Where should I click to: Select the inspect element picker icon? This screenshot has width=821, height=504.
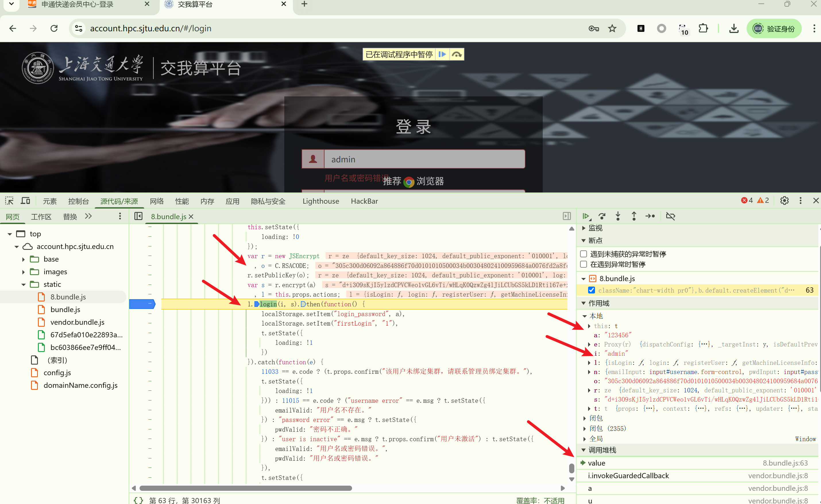(x=9, y=200)
